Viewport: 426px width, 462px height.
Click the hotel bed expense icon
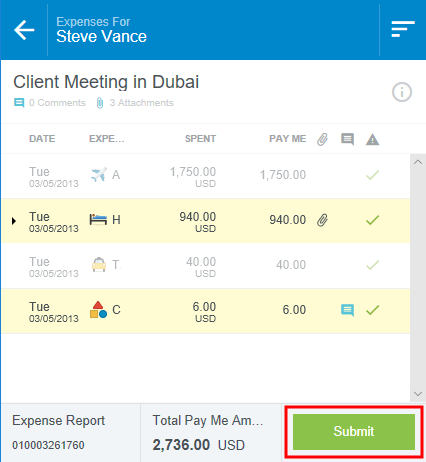coord(98,220)
